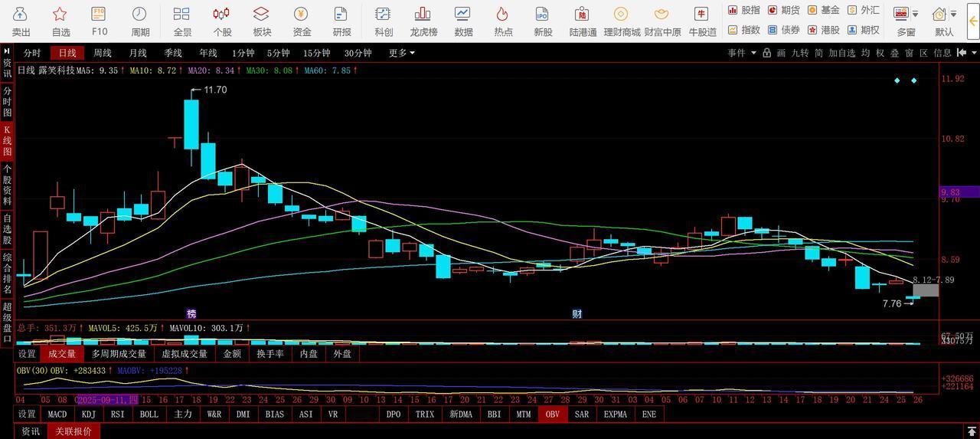
Task: Select the MACD indicator tab
Action: (57, 414)
